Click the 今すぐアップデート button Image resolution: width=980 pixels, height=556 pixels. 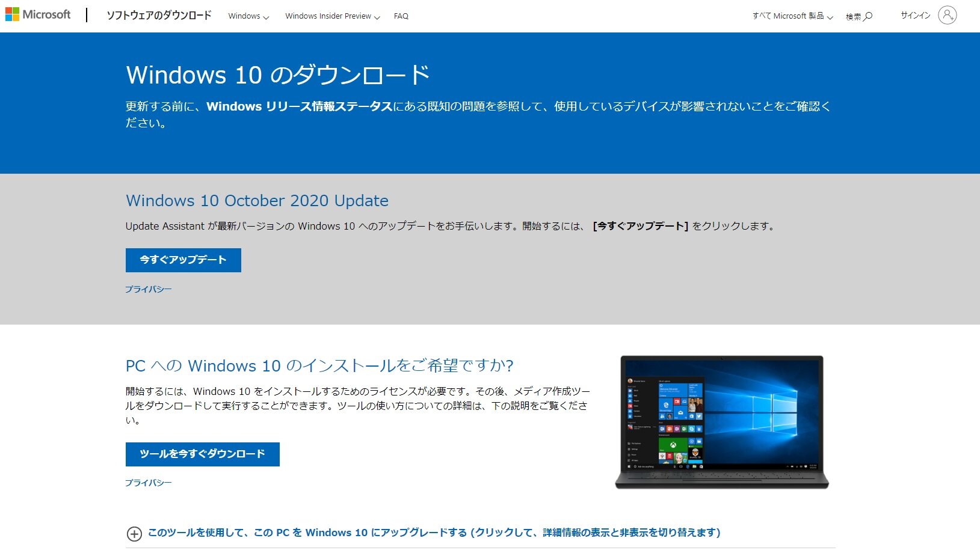(x=183, y=260)
